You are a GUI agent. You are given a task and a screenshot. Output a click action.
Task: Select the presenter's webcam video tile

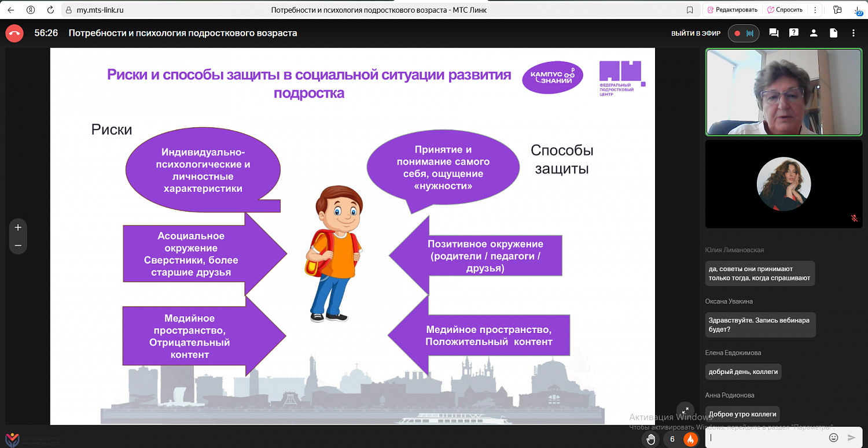tap(784, 92)
